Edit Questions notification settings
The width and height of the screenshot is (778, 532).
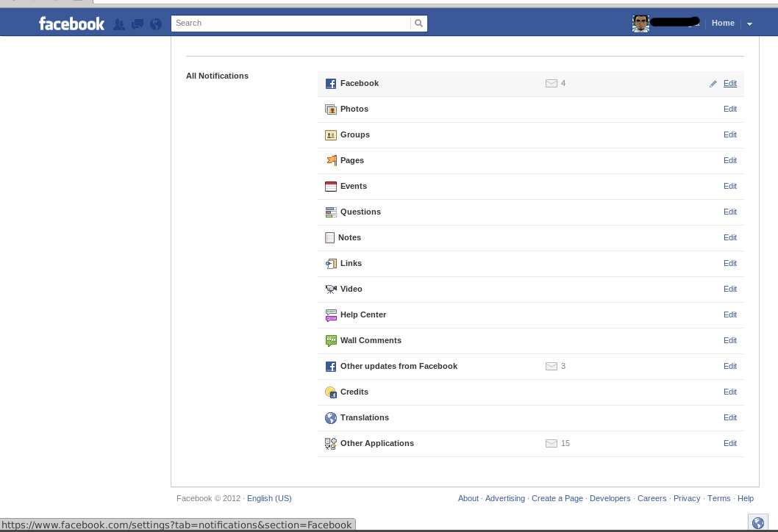(730, 212)
